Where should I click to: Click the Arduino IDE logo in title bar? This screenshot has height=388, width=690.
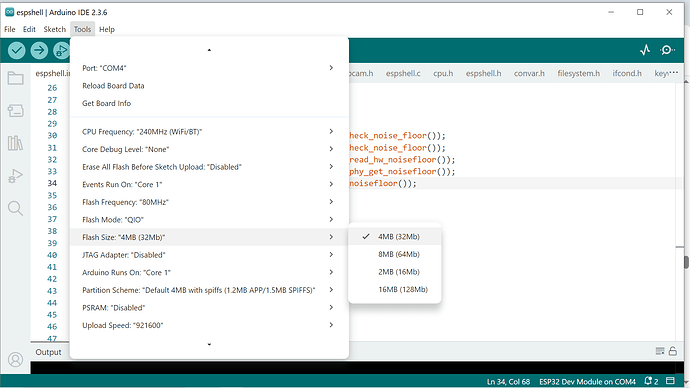point(9,12)
